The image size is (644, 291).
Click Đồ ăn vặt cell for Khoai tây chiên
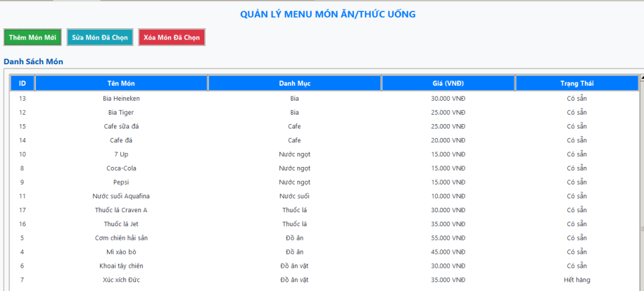coord(294,266)
